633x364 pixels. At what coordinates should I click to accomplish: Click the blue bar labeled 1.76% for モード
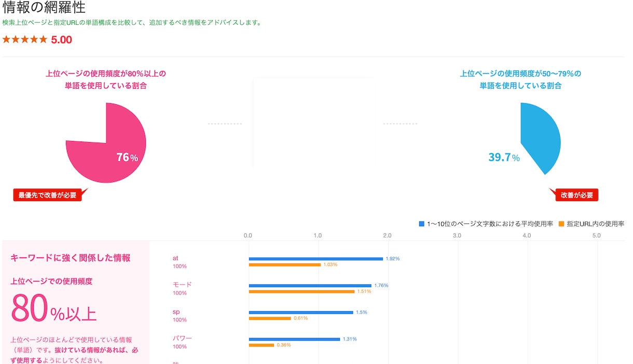[310, 286]
